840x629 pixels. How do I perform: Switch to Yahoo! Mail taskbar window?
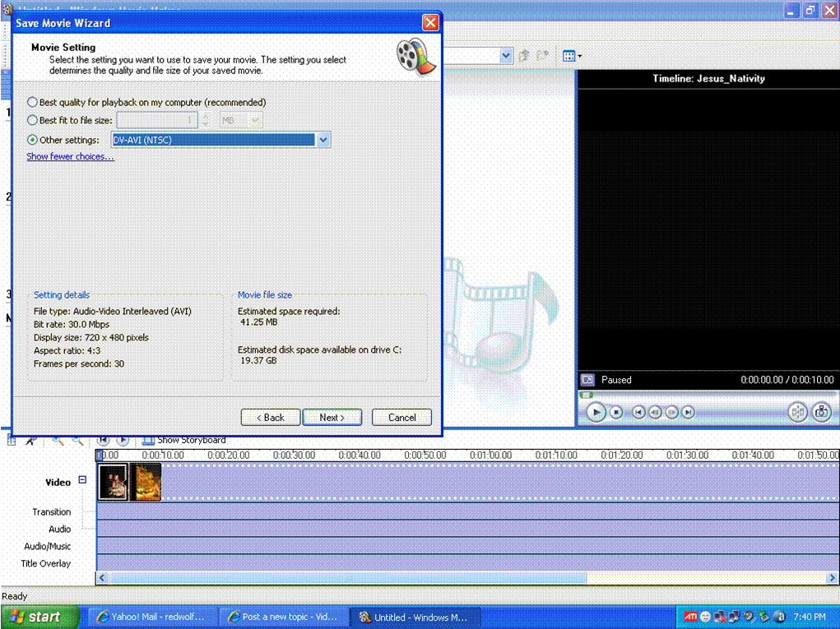(x=152, y=617)
